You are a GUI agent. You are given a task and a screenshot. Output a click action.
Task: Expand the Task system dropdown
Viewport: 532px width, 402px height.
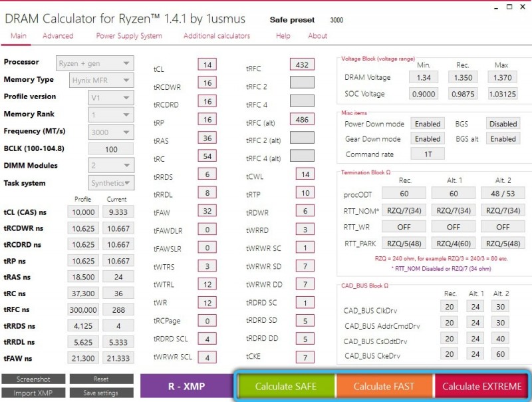click(111, 182)
